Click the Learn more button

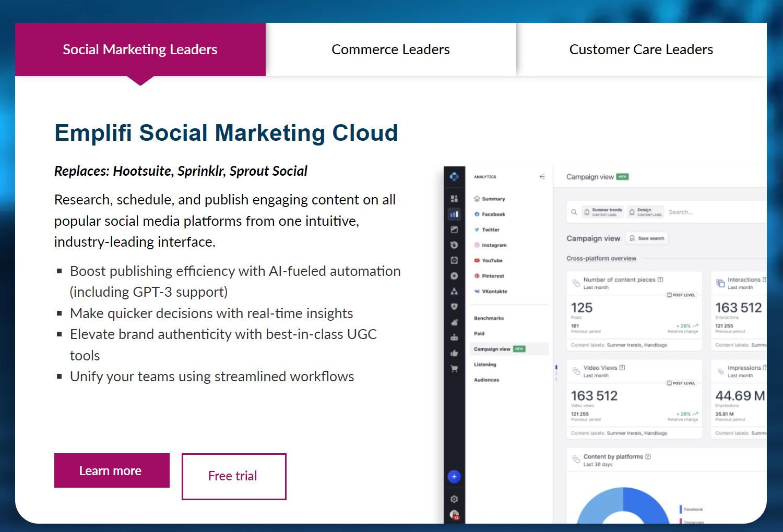(112, 470)
